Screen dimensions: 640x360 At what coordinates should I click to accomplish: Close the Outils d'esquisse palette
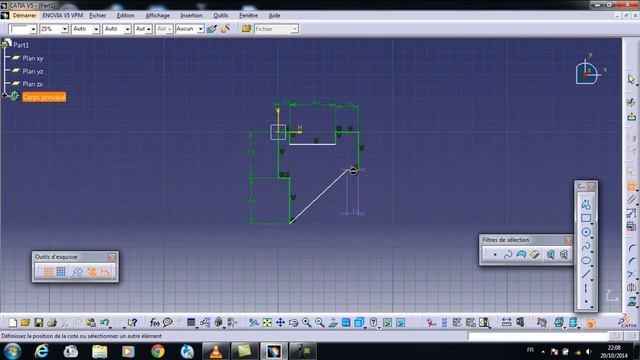(x=112, y=257)
